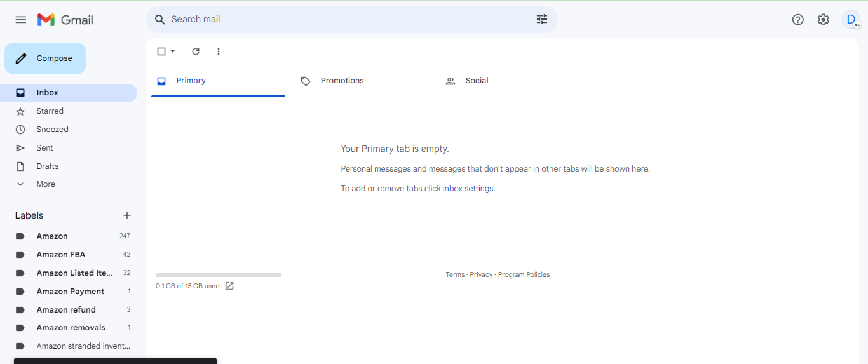Click the Social people icon
This screenshot has height=364, width=868.
coord(451,81)
